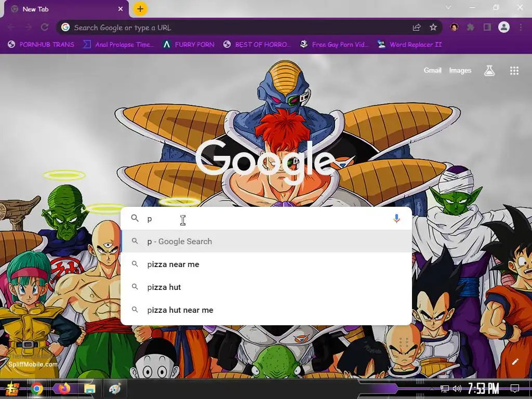The image size is (532, 399).
Task: Open the volume control in the tray
Action: 457,389
